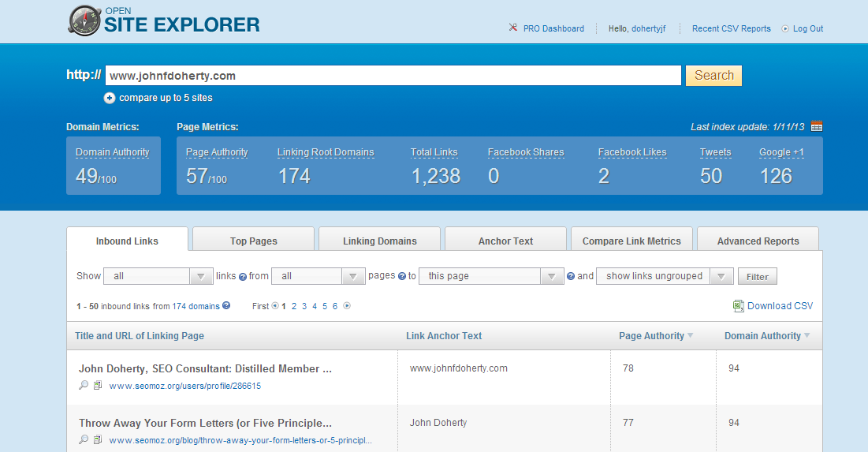Click the help icon before 'and'
This screenshot has width=868, height=452.
pos(571,276)
